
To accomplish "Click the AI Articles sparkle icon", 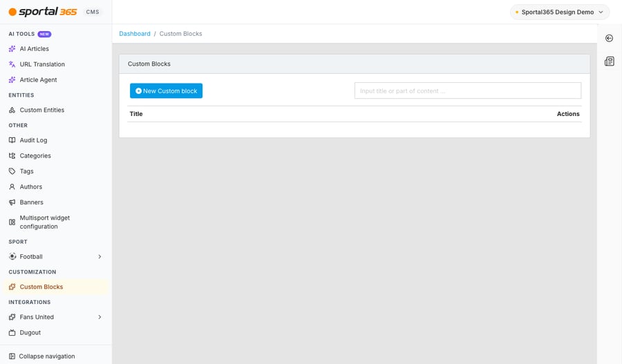I will [12, 49].
